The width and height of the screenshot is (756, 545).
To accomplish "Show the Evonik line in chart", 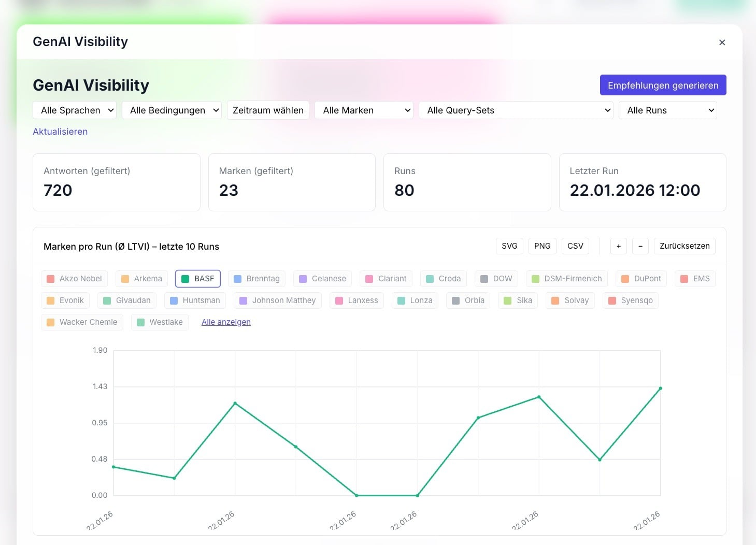I will pos(65,300).
